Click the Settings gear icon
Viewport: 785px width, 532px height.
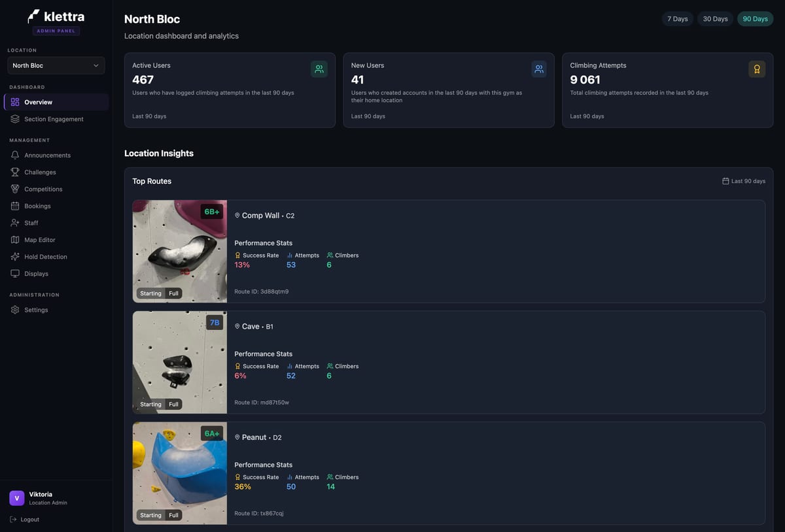point(15,310)
